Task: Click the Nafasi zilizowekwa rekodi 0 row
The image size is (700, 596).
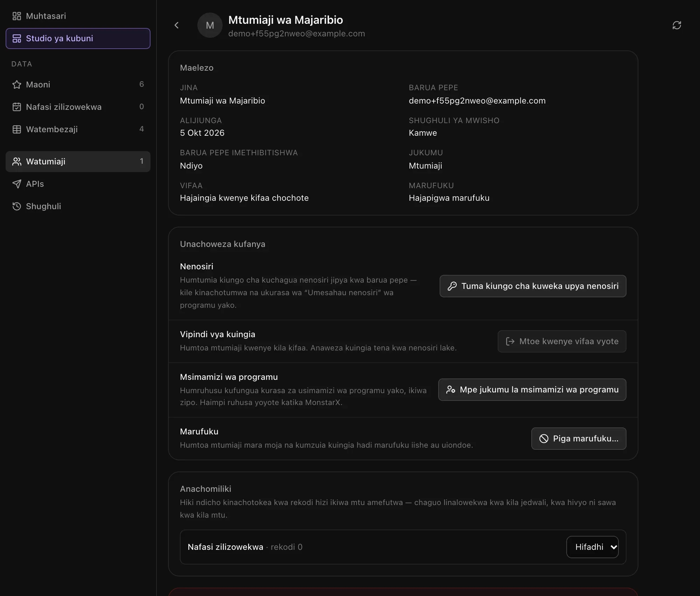Action: (x=403, y=547)
